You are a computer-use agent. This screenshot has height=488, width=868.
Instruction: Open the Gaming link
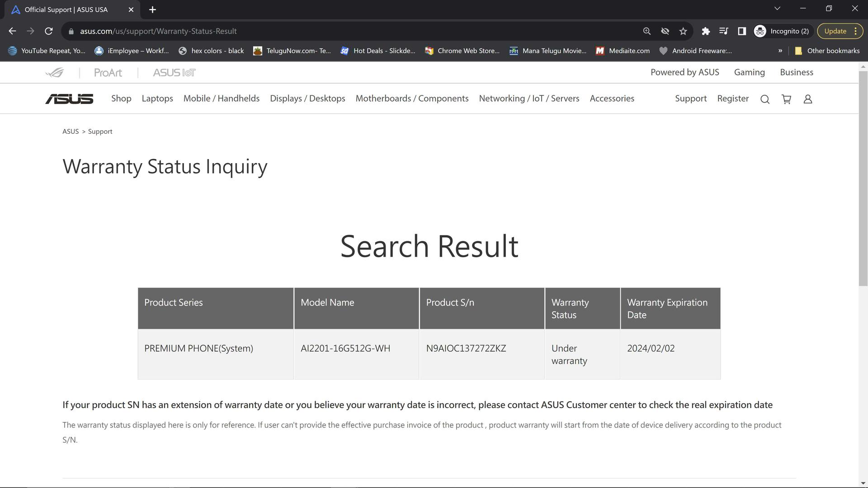click(749, 72)
